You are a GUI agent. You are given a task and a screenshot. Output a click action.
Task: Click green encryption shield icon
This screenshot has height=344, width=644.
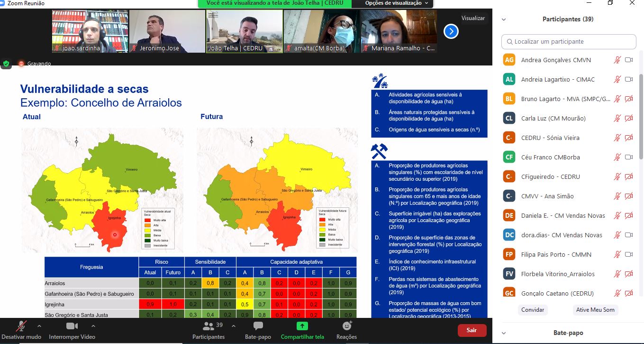click(6, 64)
